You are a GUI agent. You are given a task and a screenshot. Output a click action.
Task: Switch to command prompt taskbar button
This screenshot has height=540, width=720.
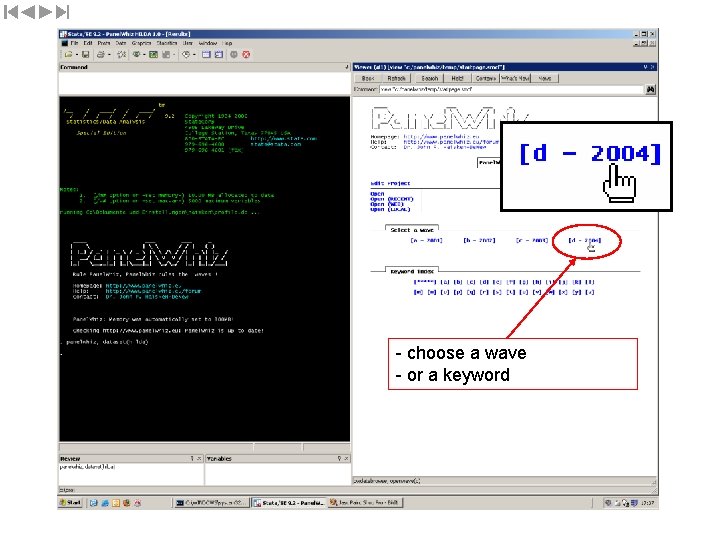tap(212, 503)
